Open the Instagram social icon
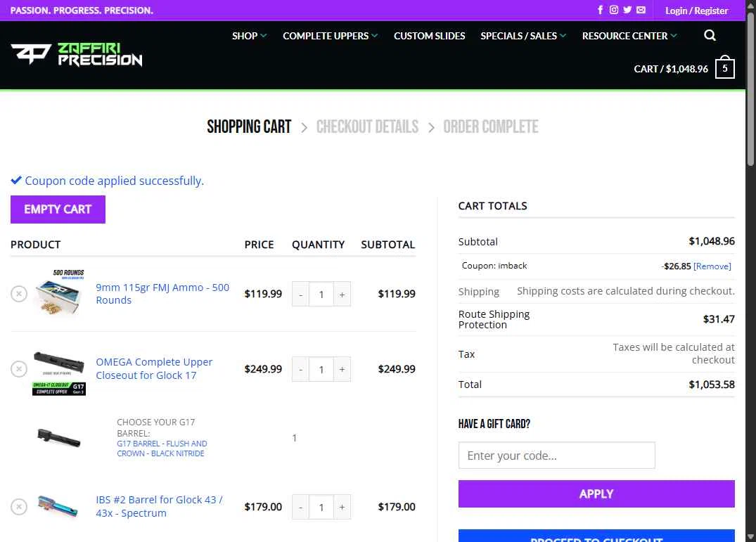 click(x=613, y=10)
